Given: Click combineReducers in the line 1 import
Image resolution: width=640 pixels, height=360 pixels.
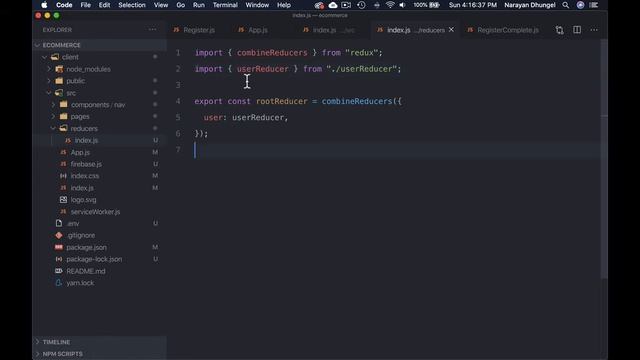Looking at the screenshot, I should 272,53.
